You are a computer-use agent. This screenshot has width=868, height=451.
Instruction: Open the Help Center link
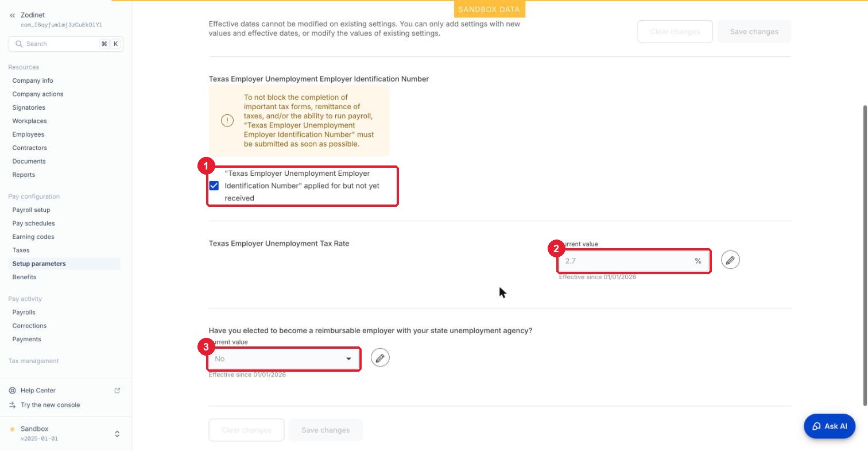coord(38,391)
